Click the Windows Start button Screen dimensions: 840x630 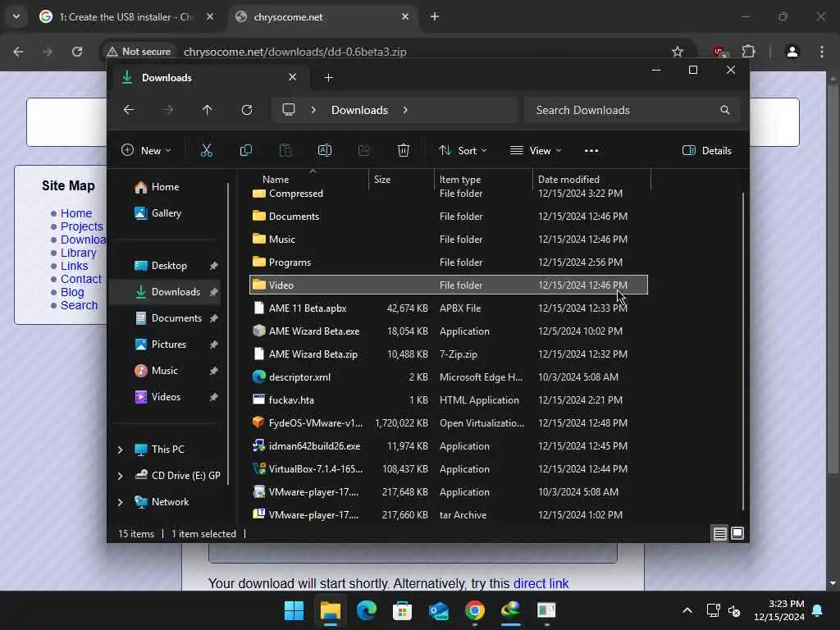(x=294, y=610)
